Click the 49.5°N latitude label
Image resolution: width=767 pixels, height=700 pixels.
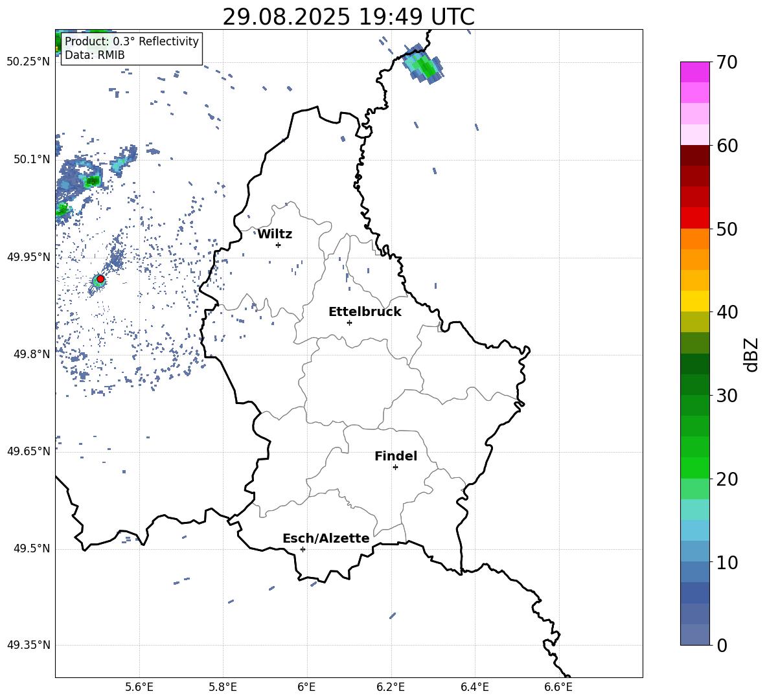(x=32, y=548)
